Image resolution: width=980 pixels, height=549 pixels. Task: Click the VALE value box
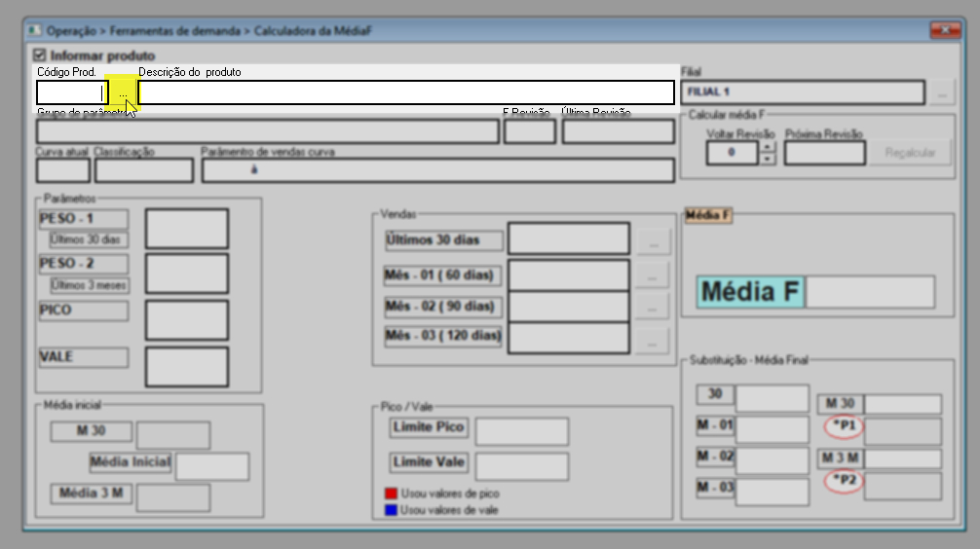187,367
